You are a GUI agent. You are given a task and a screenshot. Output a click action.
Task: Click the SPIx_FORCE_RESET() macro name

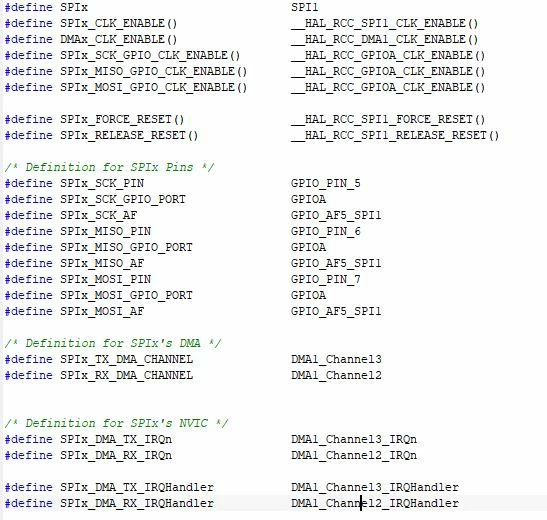coord(122,120)
